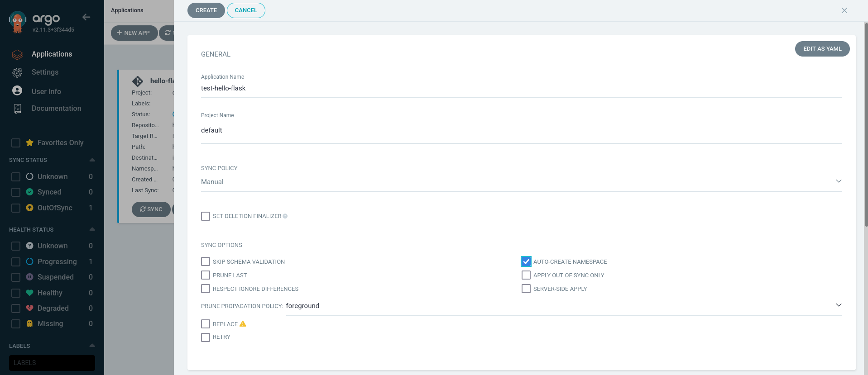Open the Sync Policy dropdown
This screenshot has height=375, width=868.
coord(521,182)
